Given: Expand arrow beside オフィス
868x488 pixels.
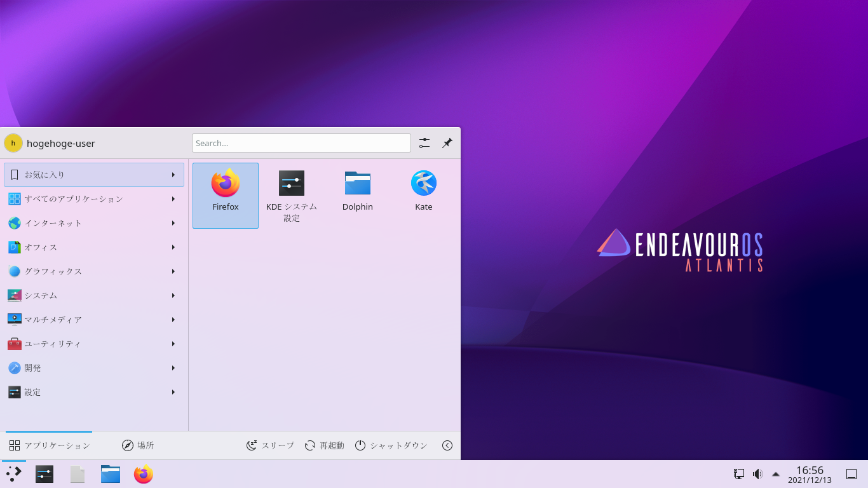Looking at the screenshot, I should [173, 247].
